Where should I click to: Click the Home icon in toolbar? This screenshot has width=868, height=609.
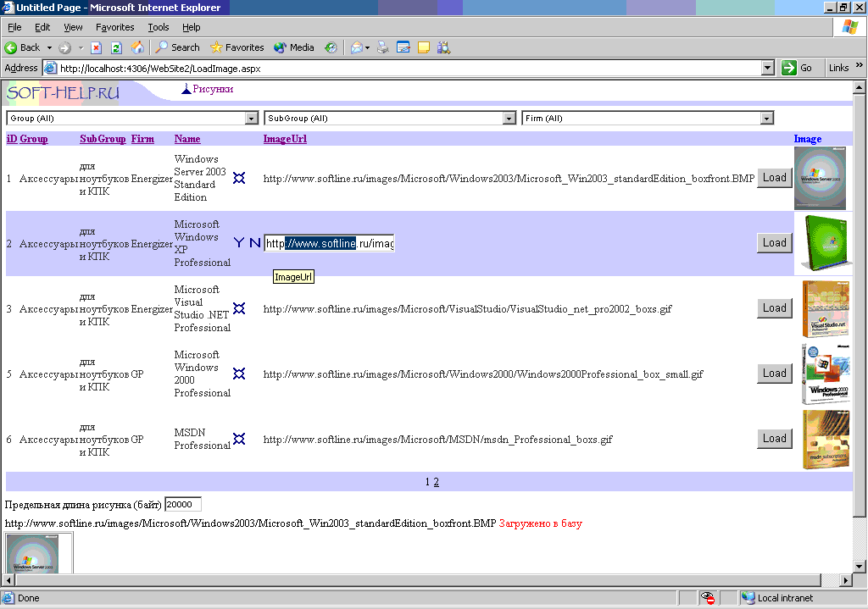click(x=137, y=47)
